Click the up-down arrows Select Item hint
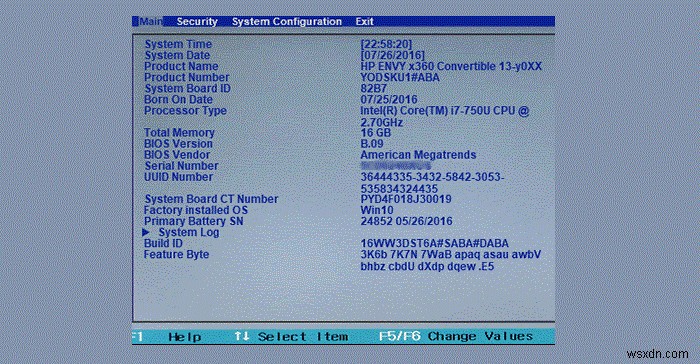Viewport: 700px width, 364px height. [x=292, y=337]
